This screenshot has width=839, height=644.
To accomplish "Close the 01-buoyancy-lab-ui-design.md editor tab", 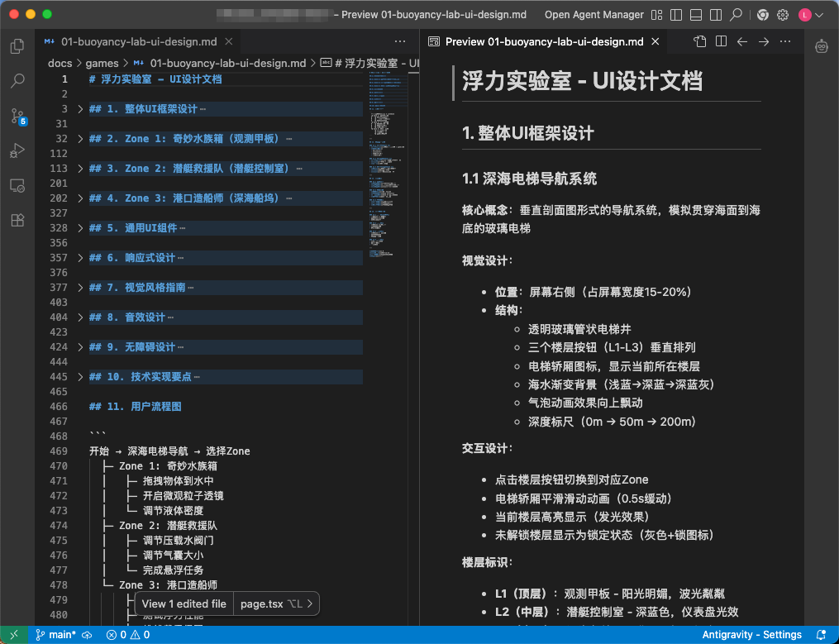I will [x=228, y=41].
